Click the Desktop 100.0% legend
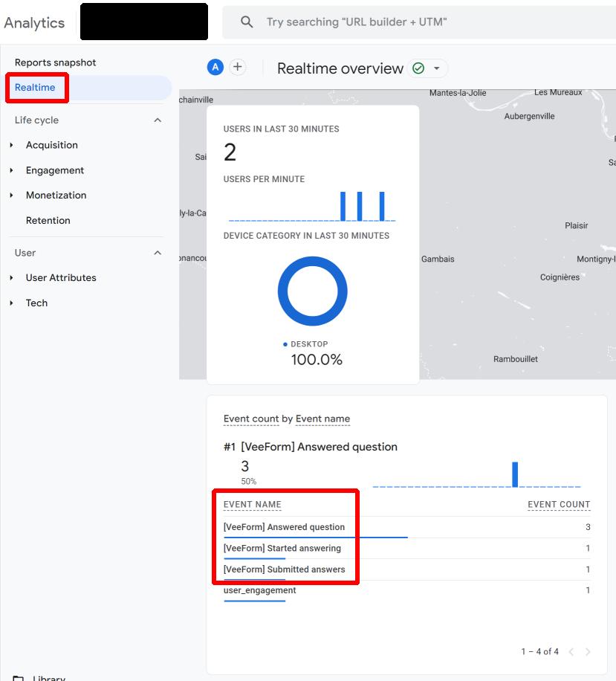Screen dimensions: 616x681 pos(313,353)
